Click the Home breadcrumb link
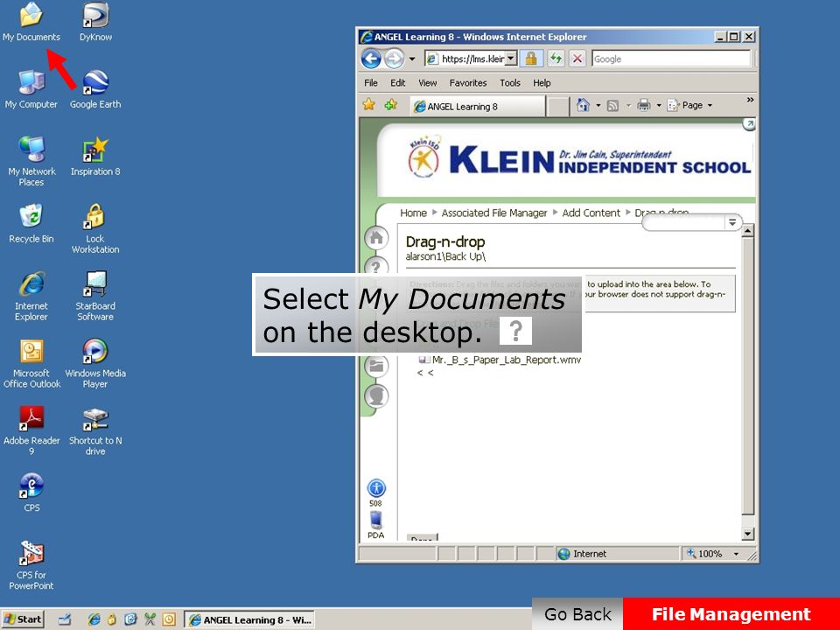The width and height of the screenshot is (840, 630). tap(413, 213)
